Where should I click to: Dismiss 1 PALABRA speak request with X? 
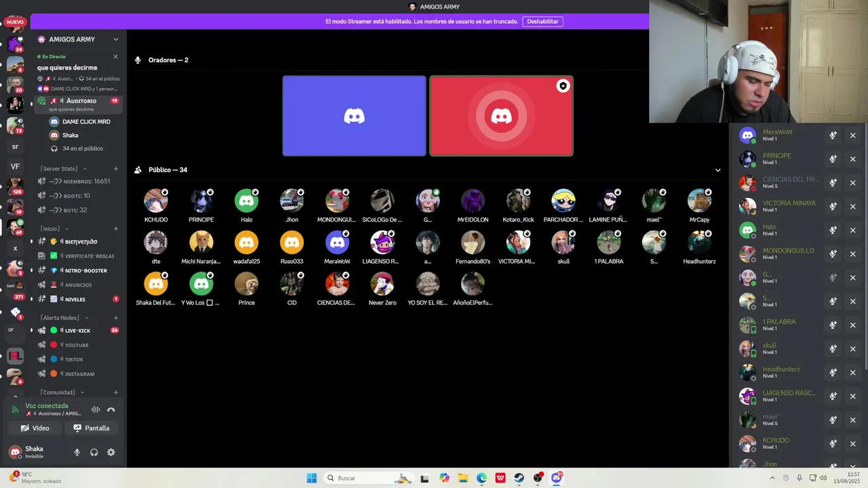point(853,325)
